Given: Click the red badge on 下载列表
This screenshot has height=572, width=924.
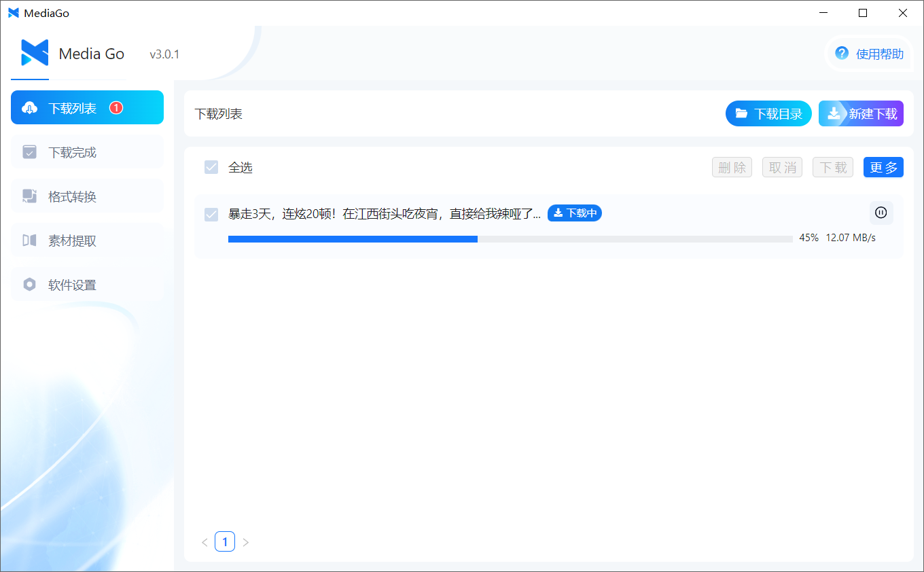Looking at the screenshot, I should click(116, 107).
